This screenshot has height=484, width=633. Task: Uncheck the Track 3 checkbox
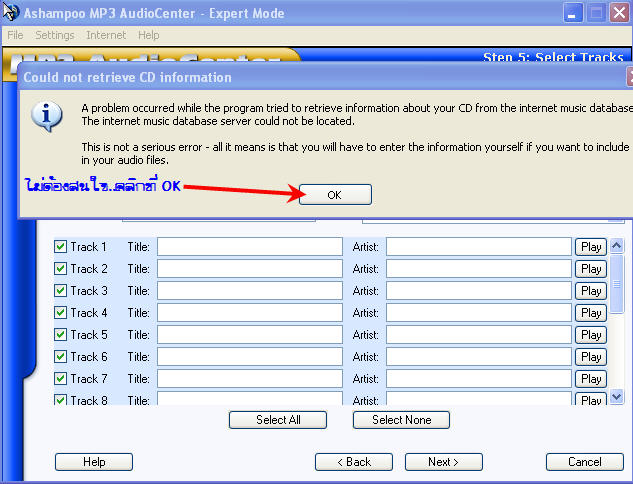(61, 291)
